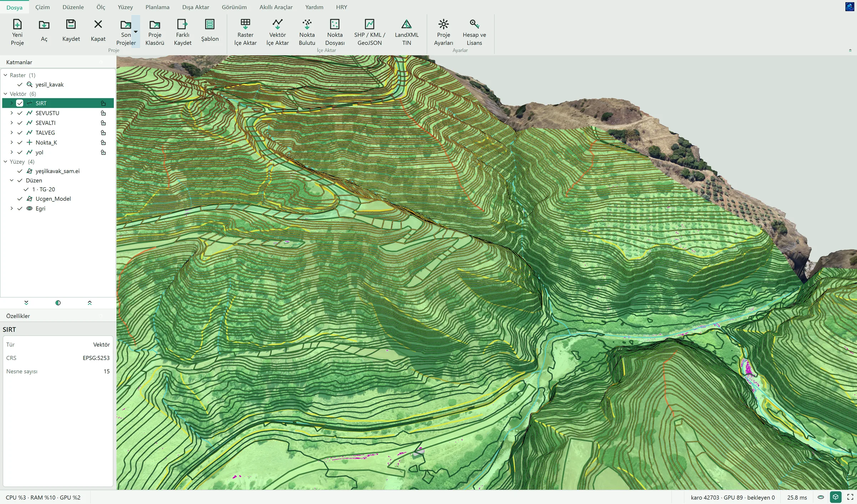Image resolution: width=857 pixels, height=504 pixels.
Task: Open Proje Ayarları settings
Action: pos(443,32)
